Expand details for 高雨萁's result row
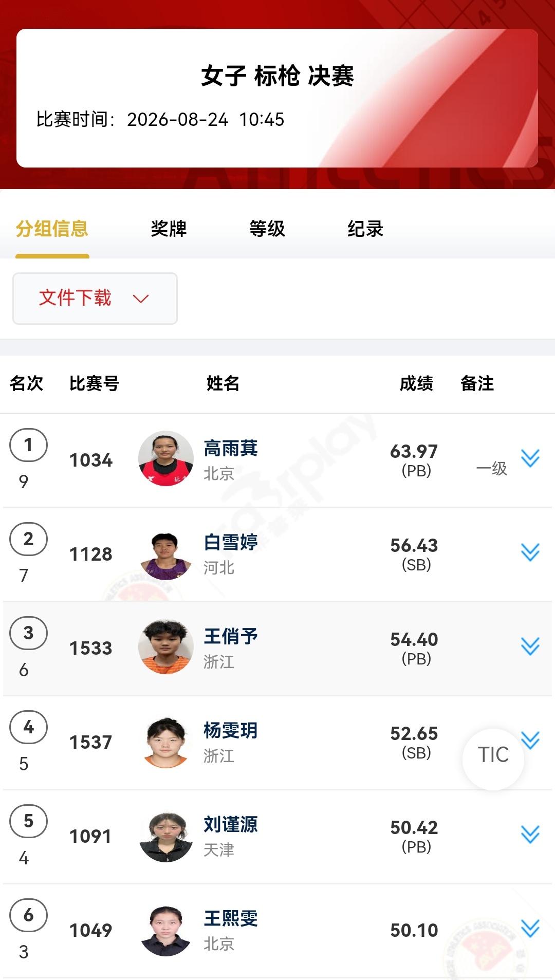 (x=530, y=458)
